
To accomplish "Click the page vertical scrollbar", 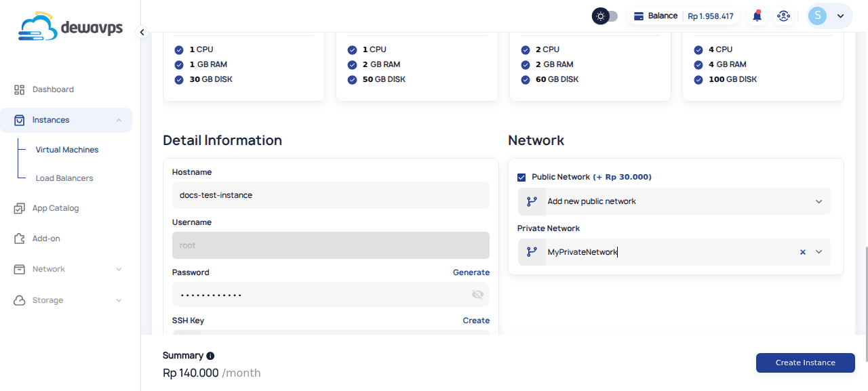I will tap(865, 305).
